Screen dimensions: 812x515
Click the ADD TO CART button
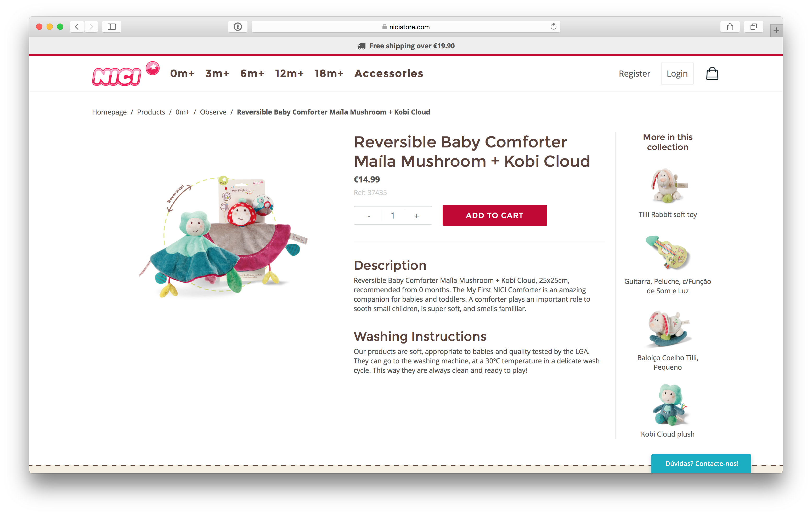(x=494, y=215)
